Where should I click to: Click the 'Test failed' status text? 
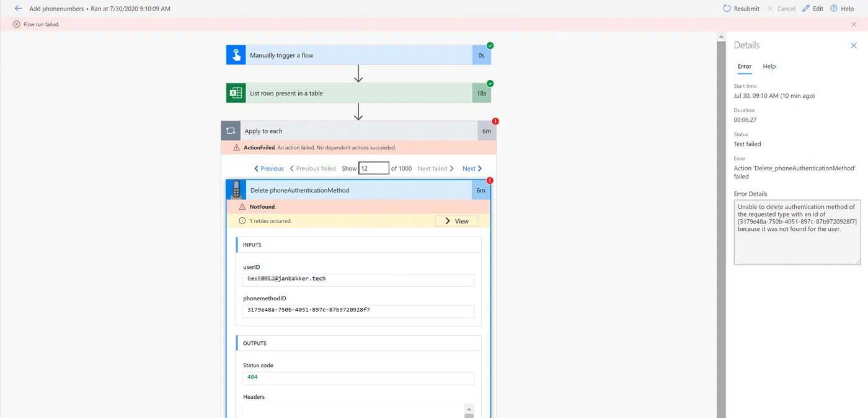(747, 144)
